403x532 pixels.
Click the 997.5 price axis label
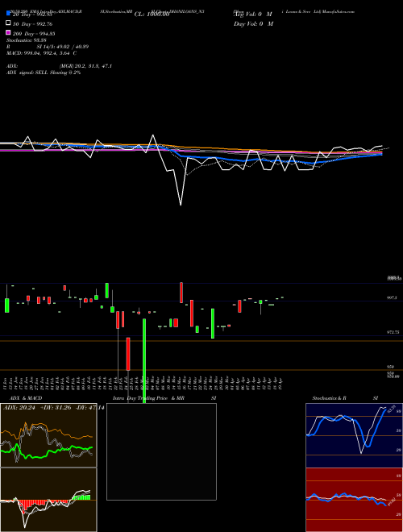pyautogui.click(x=392, y=297)
